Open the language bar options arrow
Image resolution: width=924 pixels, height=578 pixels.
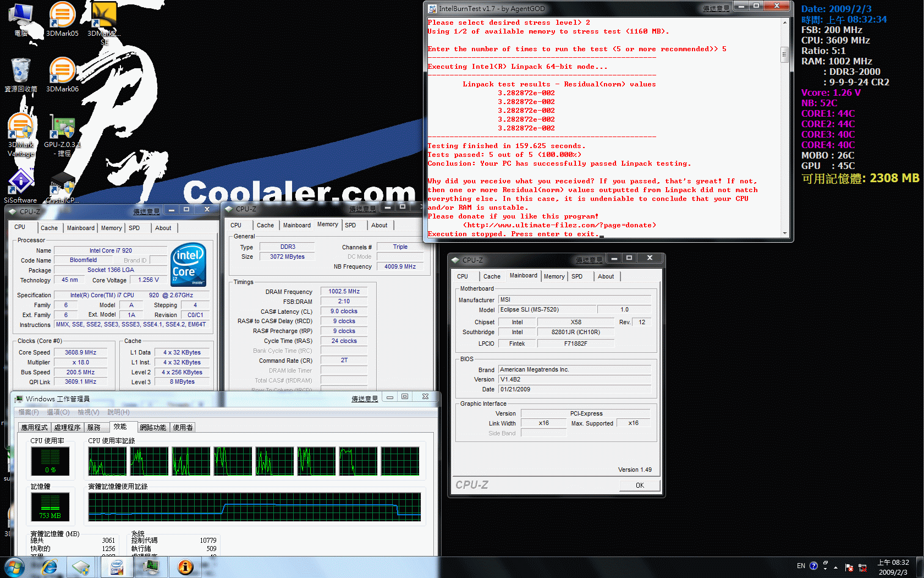click(x=826, y=569)
